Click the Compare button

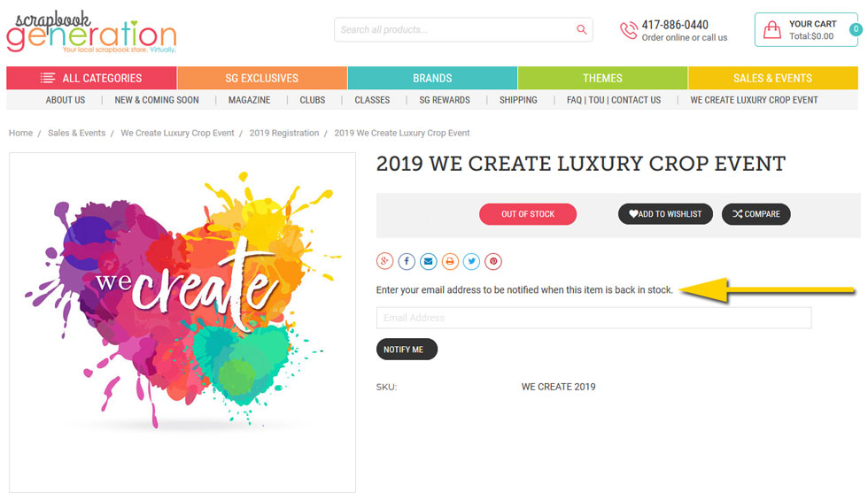[756, 214]
